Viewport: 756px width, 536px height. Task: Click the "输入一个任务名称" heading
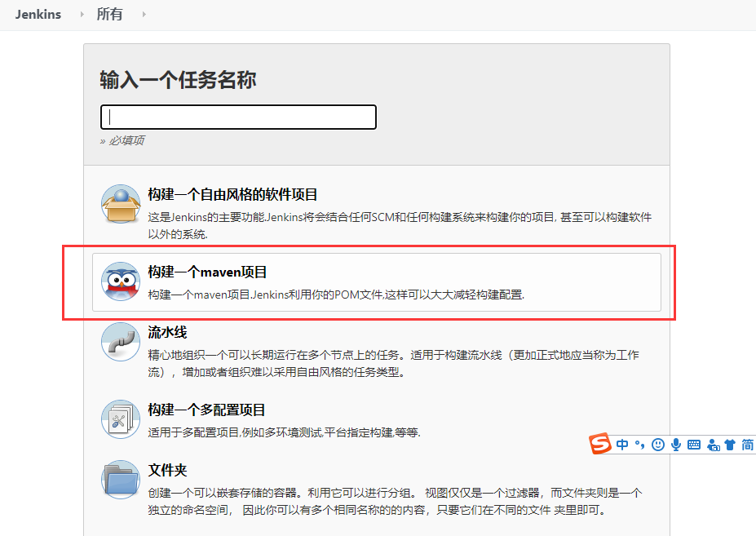178,80
